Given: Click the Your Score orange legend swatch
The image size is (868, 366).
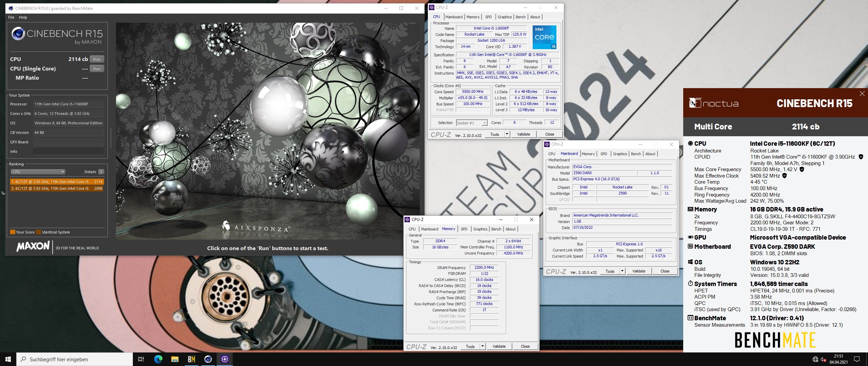Looking at the screenshot, I should (x=13, y=232).
